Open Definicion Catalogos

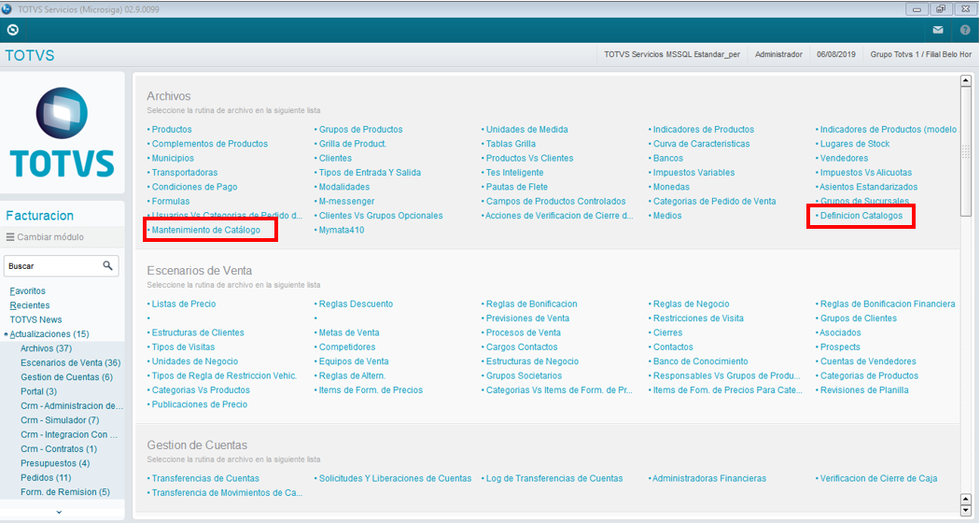tap(861, 216)
